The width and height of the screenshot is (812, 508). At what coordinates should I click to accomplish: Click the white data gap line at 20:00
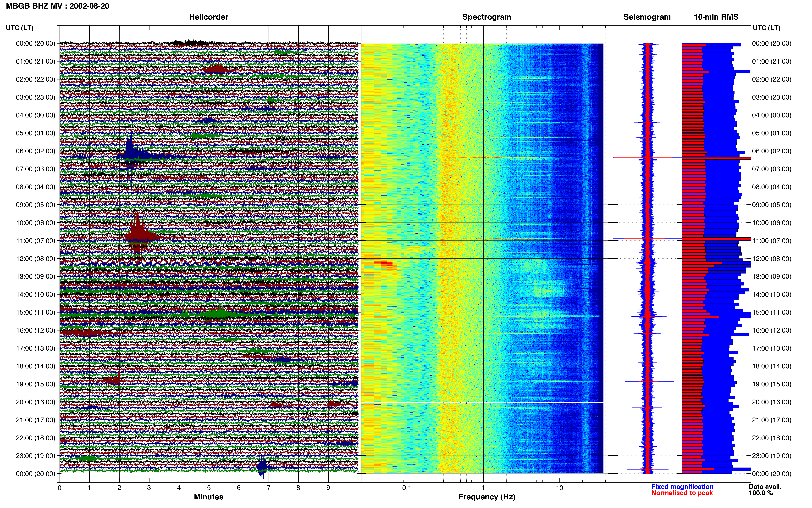pyautogui.click(x=482, y=402)
